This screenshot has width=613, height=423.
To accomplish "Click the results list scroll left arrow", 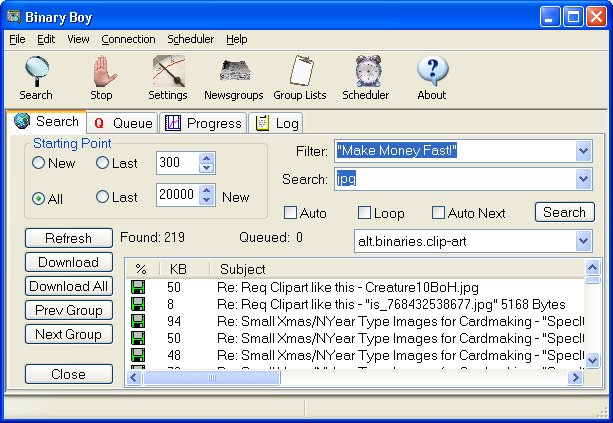I will (134, 377).
